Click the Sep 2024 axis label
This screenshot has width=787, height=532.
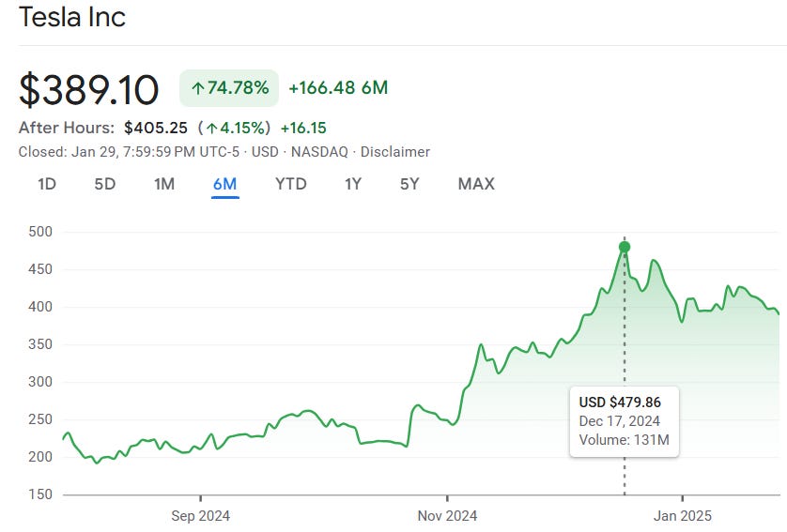click(200, 516)
